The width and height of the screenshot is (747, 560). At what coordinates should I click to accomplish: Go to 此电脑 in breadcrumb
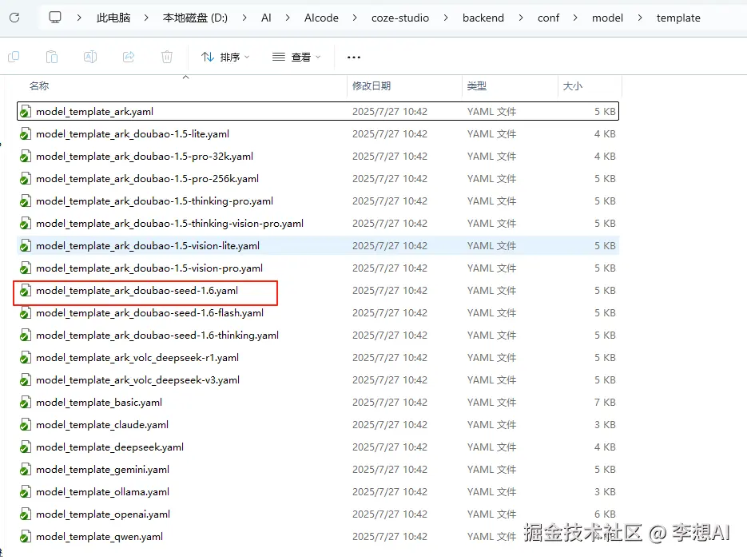tap(113, 18)
